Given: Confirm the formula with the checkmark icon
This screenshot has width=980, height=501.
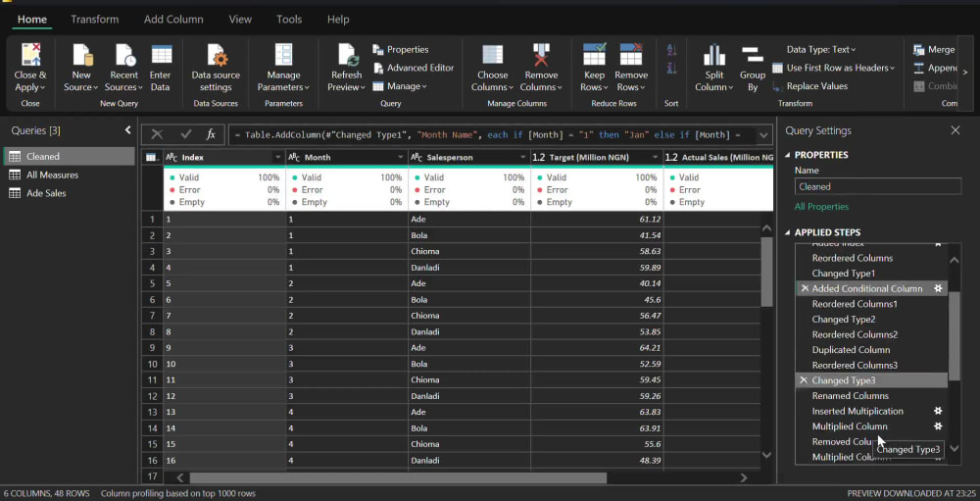Looking at the screenshot, I should 185,134.
